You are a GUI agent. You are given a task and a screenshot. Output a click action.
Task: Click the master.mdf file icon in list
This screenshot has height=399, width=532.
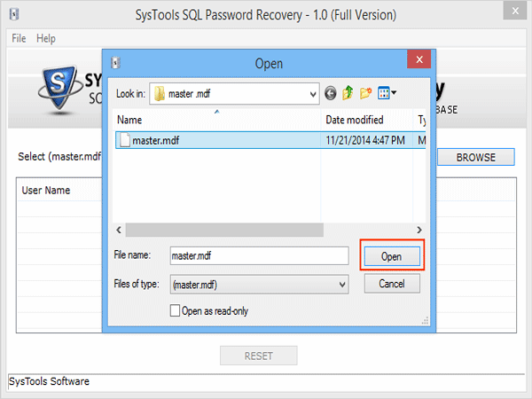[124, 140]
